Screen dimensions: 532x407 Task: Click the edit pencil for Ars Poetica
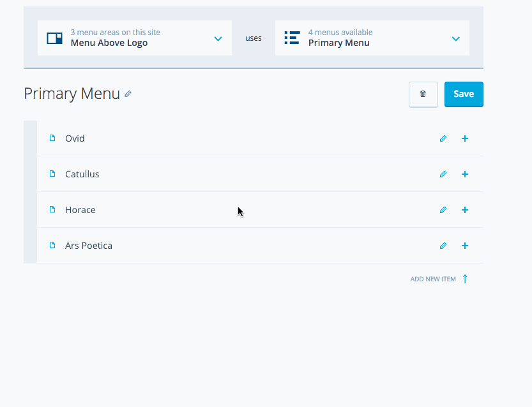pos(443,246)
